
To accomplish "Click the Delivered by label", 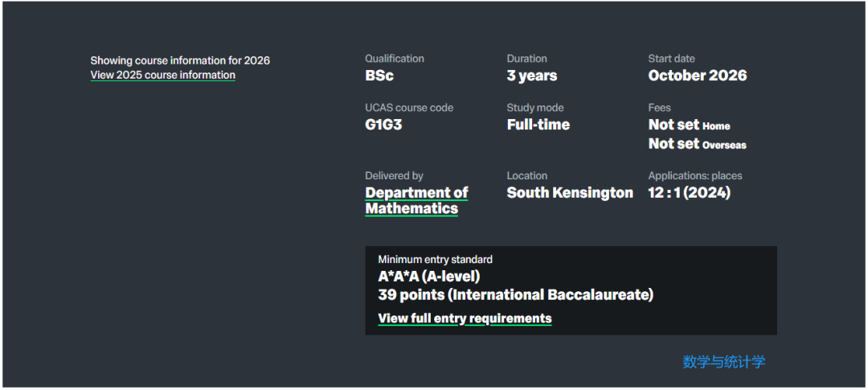I will pyautogui.click(x=394, y=175).
